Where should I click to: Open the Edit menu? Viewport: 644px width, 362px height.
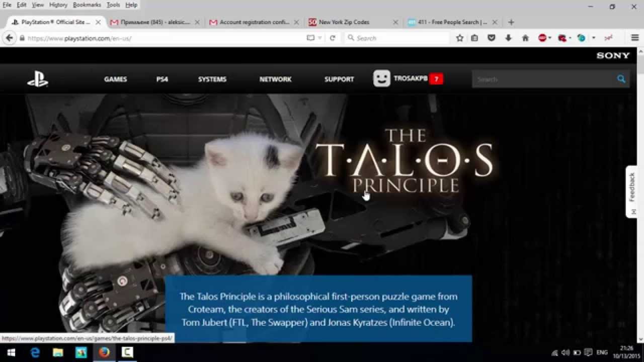coord(22,5)
